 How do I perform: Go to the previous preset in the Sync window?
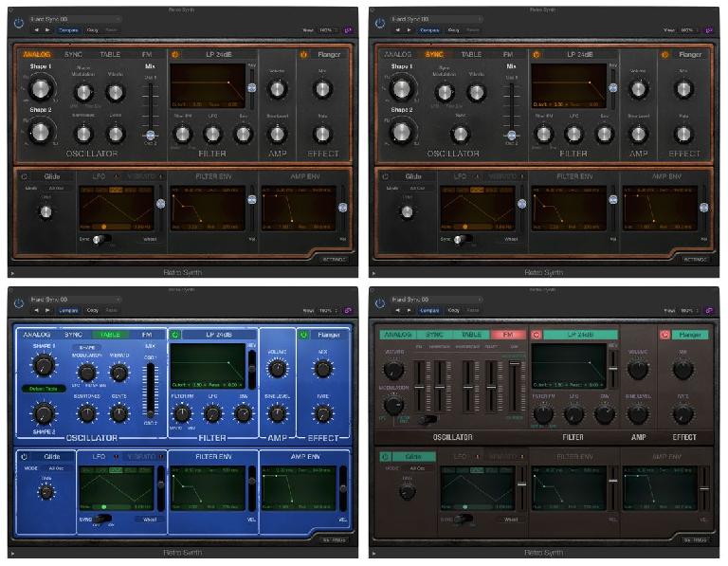click(x=397, y=30)
